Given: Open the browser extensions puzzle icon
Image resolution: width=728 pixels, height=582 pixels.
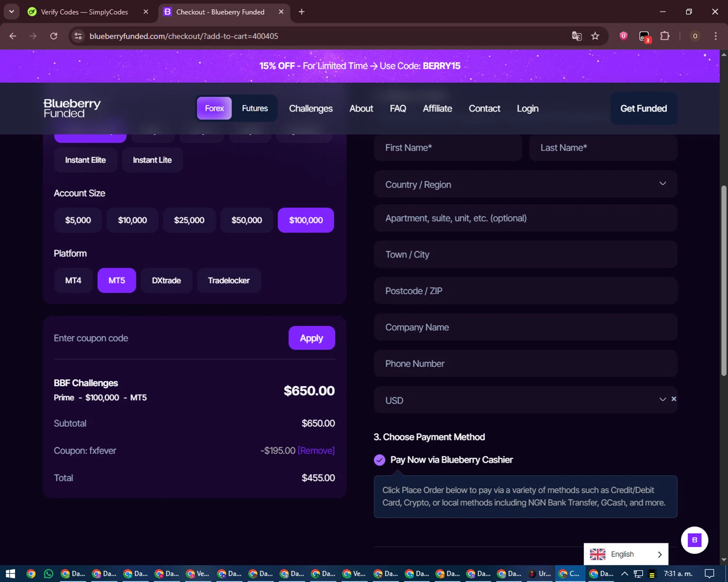Looking at the screenshot, I should point(665,36).
